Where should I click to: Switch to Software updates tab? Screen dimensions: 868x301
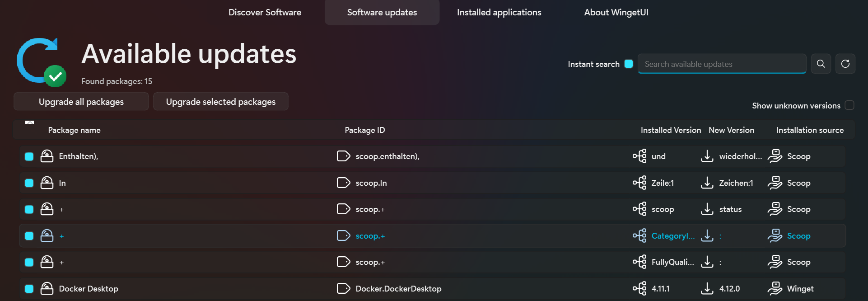point(382,12)
